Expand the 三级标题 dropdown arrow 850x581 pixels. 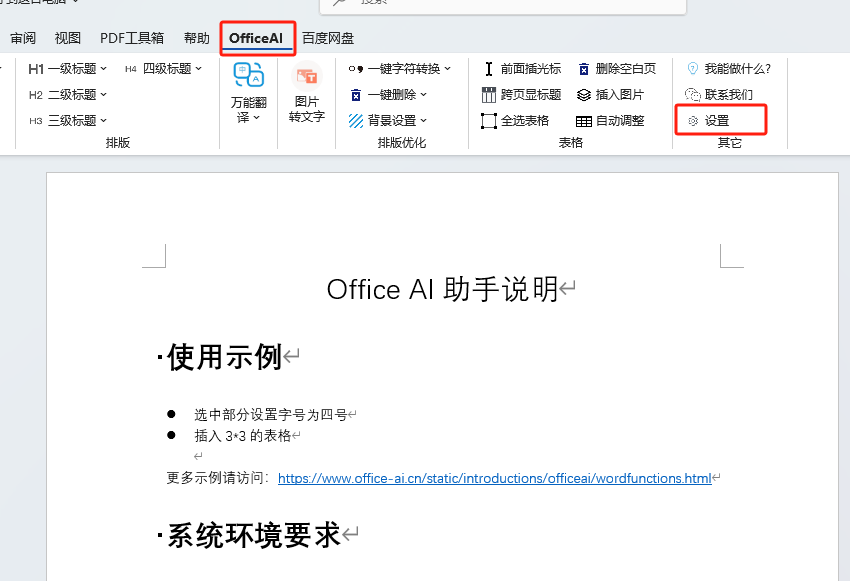[x=104, y=120]
